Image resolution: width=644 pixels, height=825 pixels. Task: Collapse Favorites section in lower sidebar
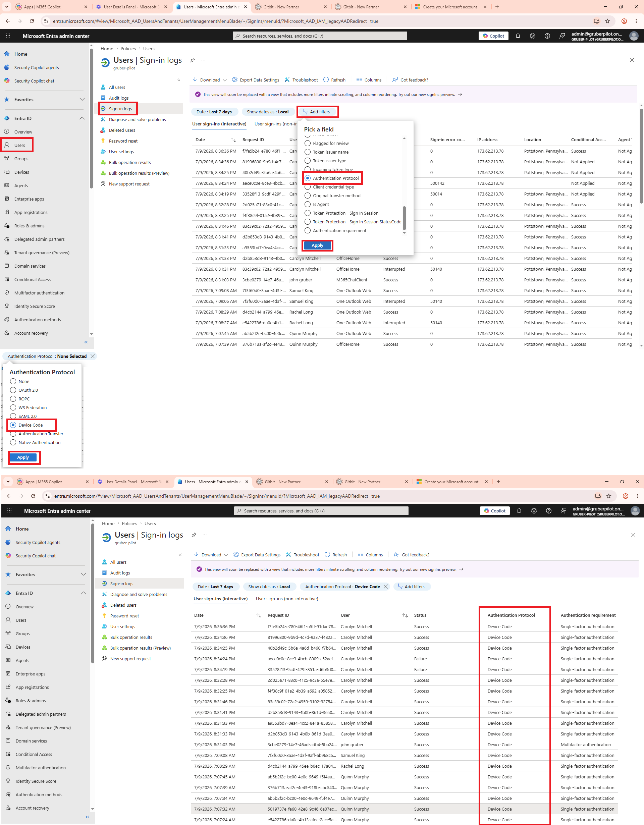(84, 574)
